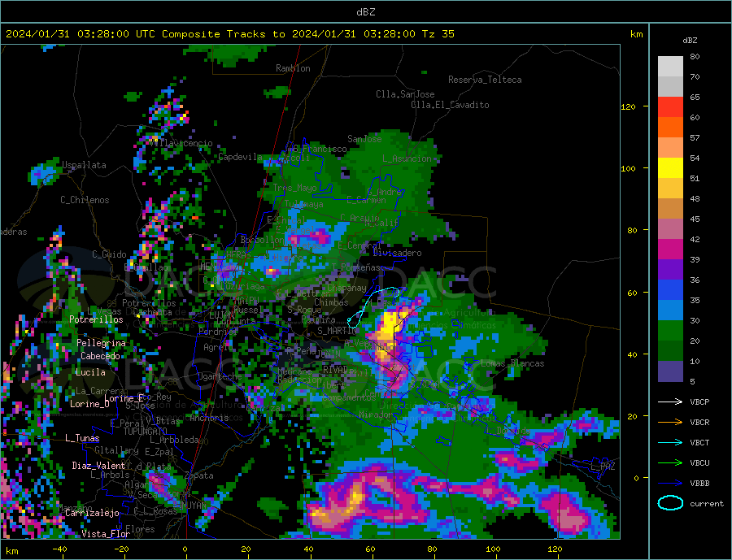Click the C_Chilenos map label
This screenshot has height=560, width=732.
[85, 200]
